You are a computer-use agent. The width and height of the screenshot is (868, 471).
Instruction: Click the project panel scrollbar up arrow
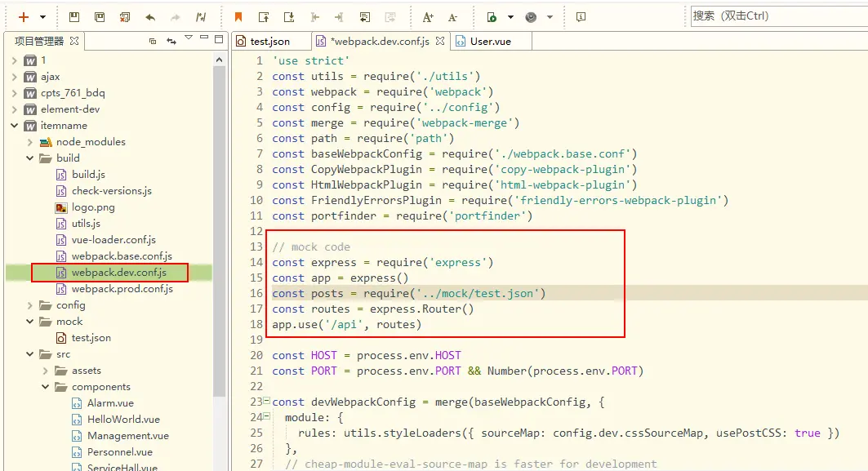219,60
